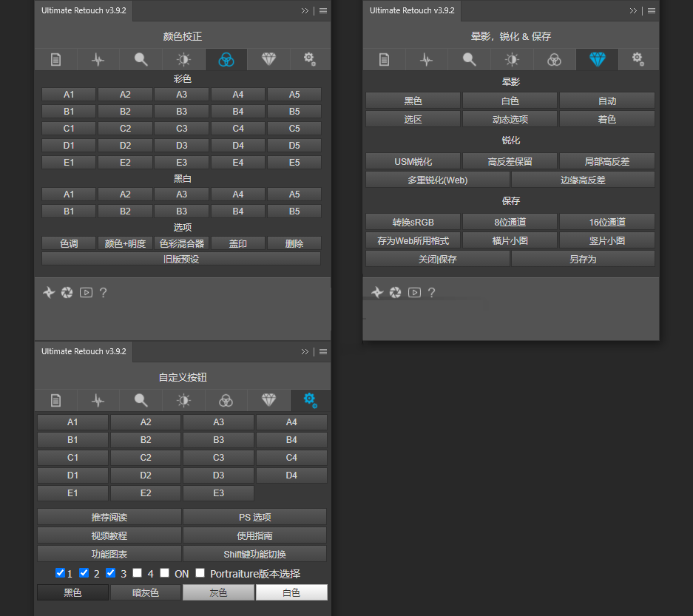Click the document page icon in the 晕影 panel
The image size is (693, 616).
384,60
